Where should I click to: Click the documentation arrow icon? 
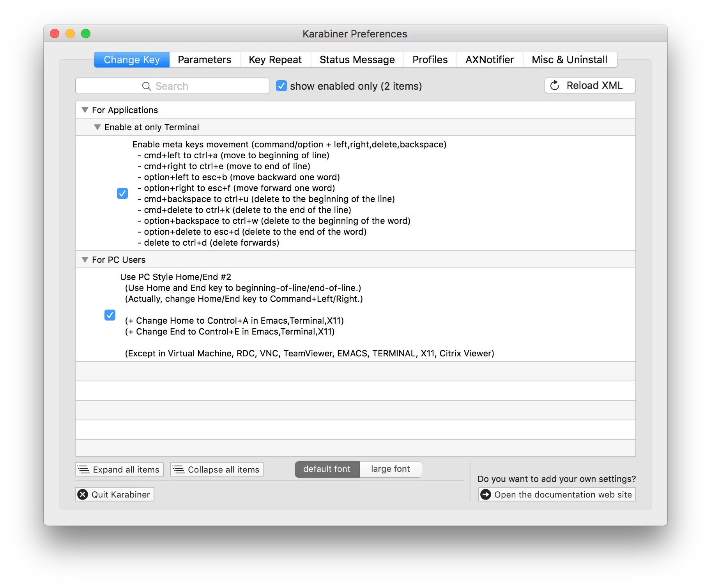486,494
